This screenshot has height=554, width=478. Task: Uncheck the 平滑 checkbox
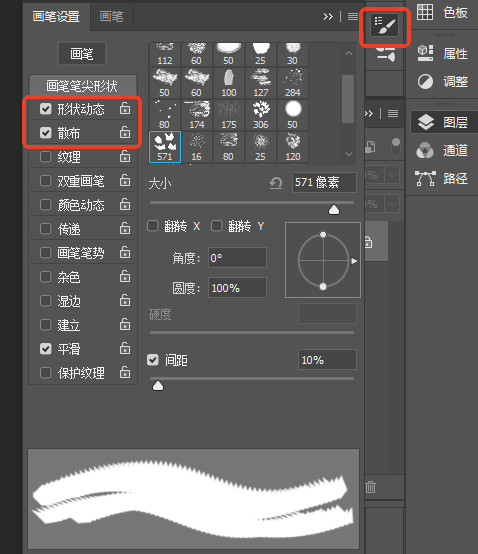pos(46,349)
